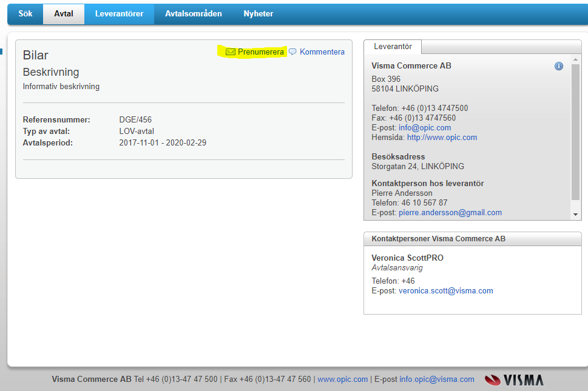588x391 pixels.
Task: Click the Referensnummer label
Action: 56,120
